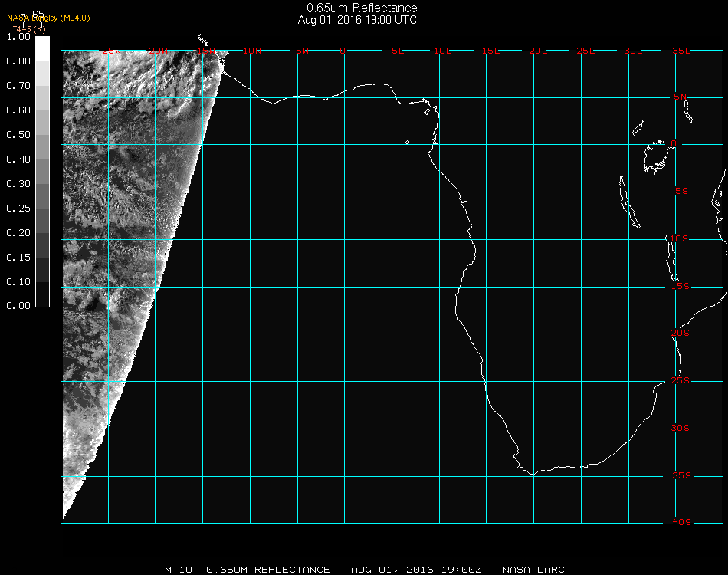Click the 0.20 colorbar value label
Image resolution: width=728 pixels, height=575 pixels.
tap(18, 233)
